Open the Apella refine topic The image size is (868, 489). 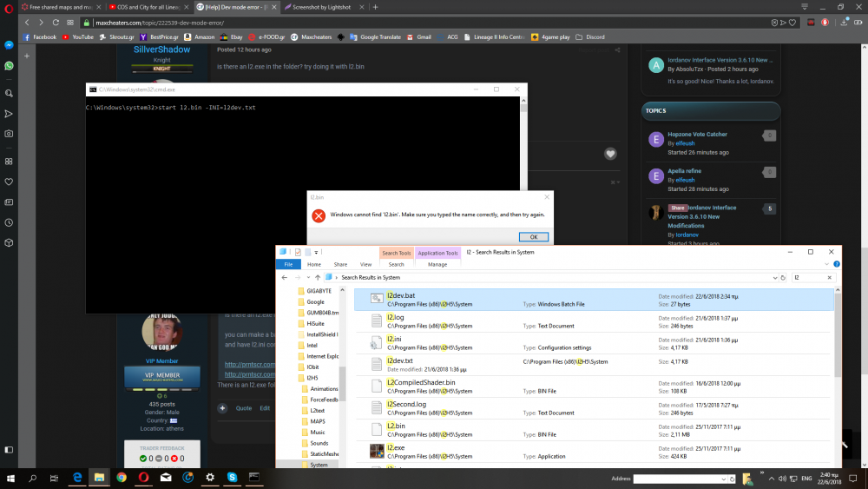point(684,170)
